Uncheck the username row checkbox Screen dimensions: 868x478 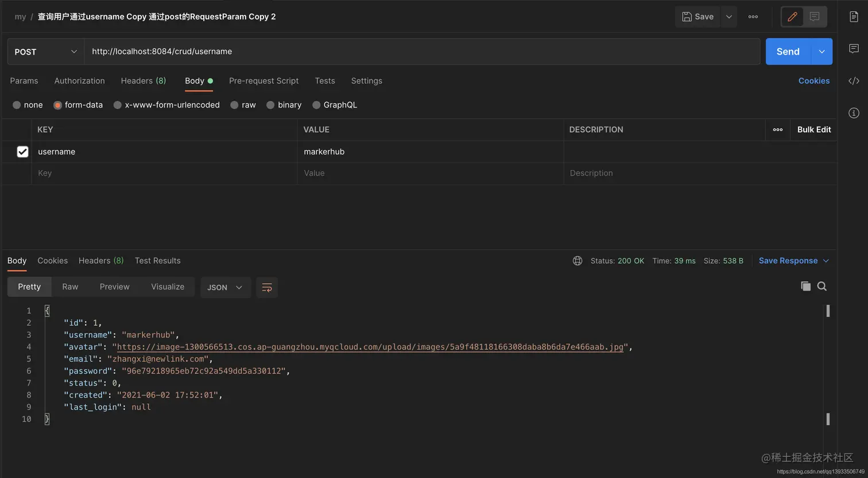point(22,152)
